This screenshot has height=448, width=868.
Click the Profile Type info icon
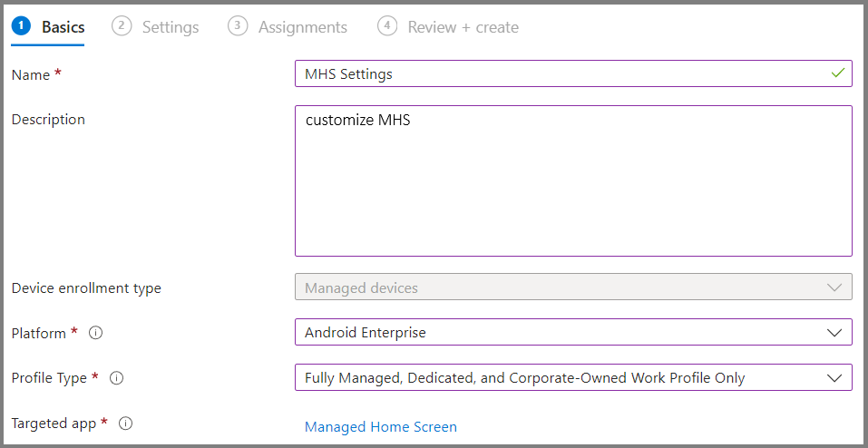tap(116, 378)
